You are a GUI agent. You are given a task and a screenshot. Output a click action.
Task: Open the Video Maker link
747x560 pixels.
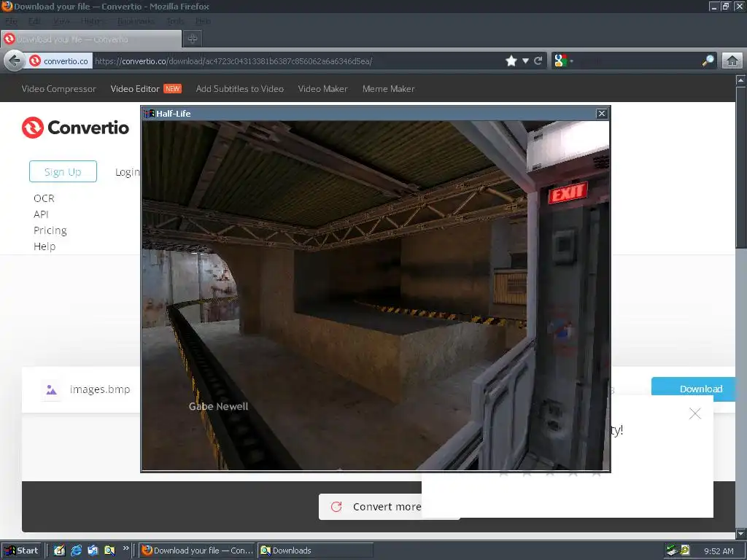tap(322, 89)
